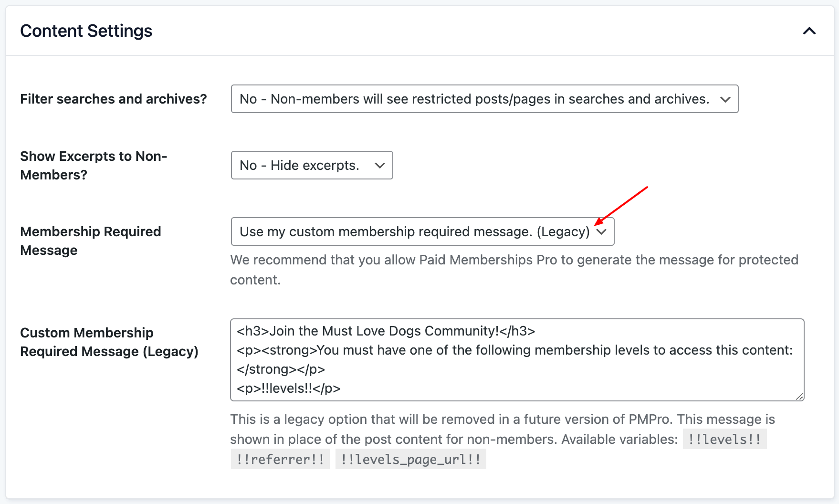Click the !!referrer!! variable code tag

[280, 459]
